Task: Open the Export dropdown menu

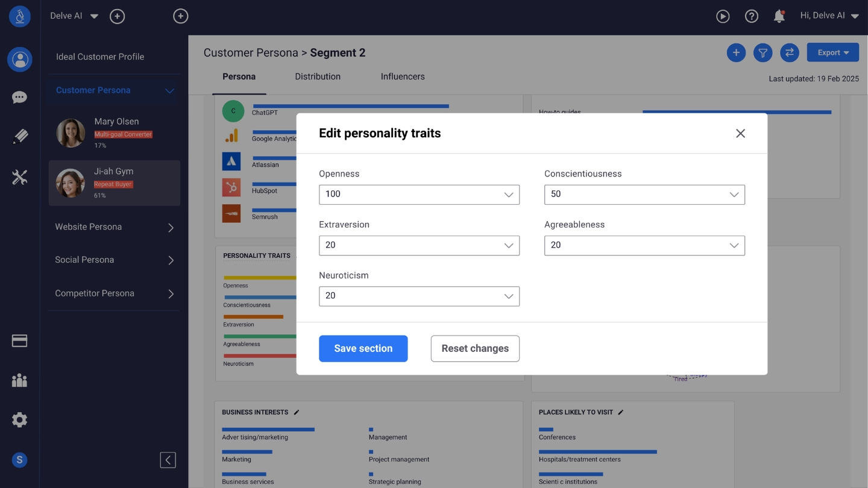Action: point(832,52)
